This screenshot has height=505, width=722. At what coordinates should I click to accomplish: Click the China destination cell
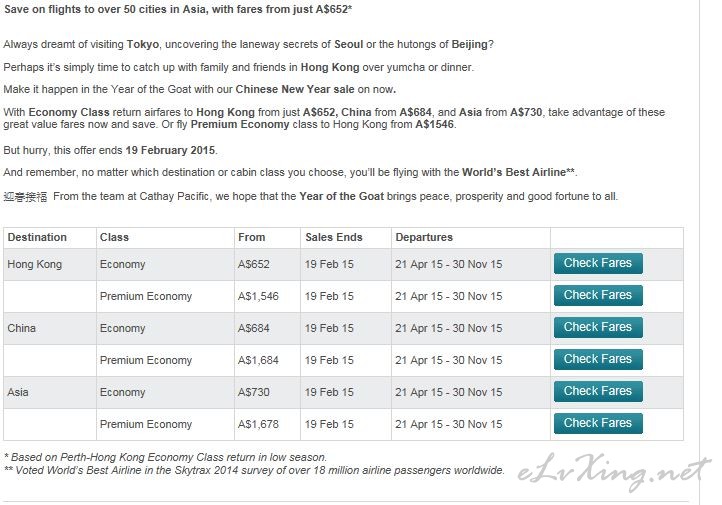50,329
